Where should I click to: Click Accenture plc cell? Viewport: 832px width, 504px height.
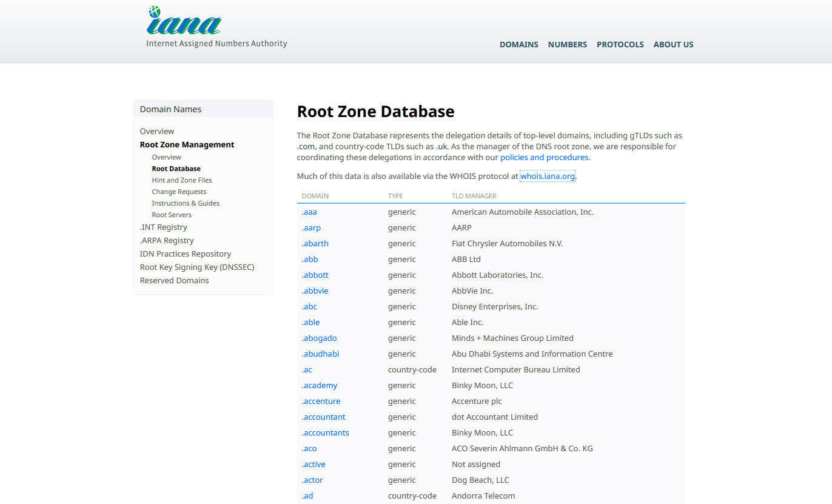(x=477, y=401)
